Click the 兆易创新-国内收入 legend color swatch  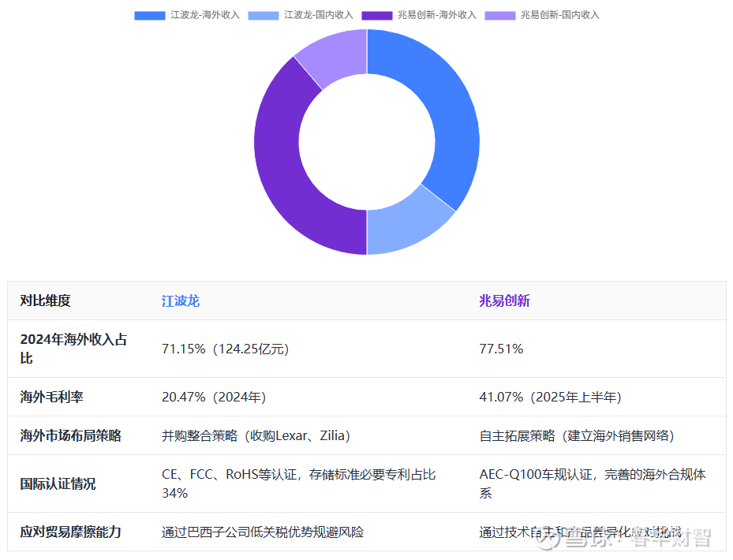[x=499, y=16]
